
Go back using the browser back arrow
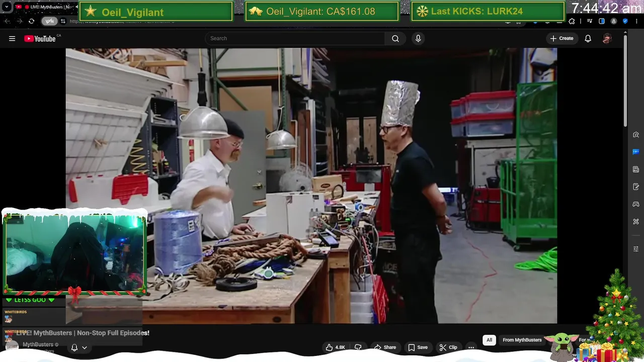(x=7, y=21)
